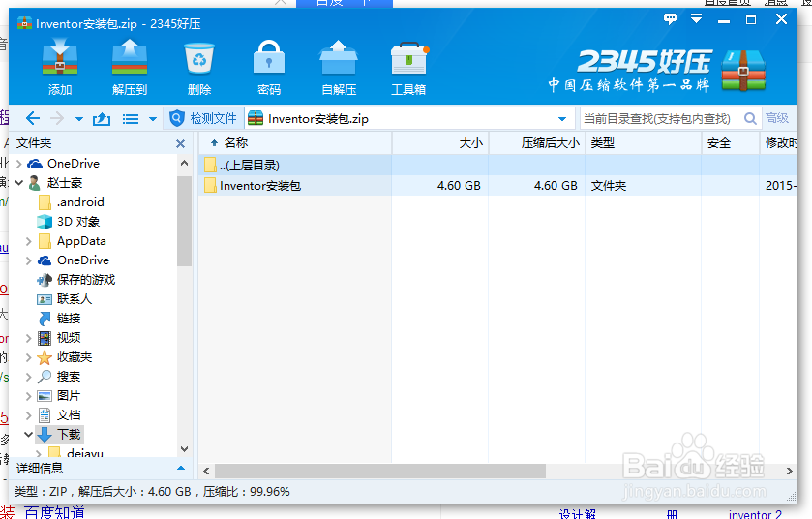Viewport: 812px width, 519px height.
Task: Sort by the 安全 column header
Action: pos(730,143)
